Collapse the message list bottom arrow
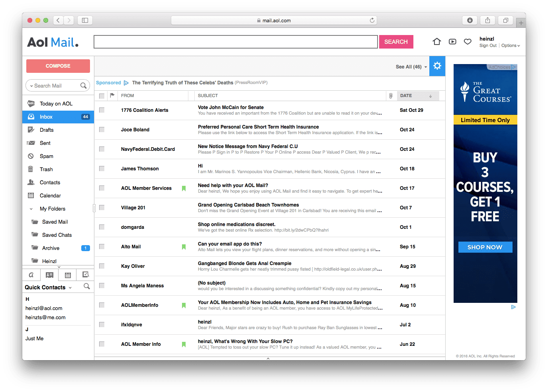 268,359
